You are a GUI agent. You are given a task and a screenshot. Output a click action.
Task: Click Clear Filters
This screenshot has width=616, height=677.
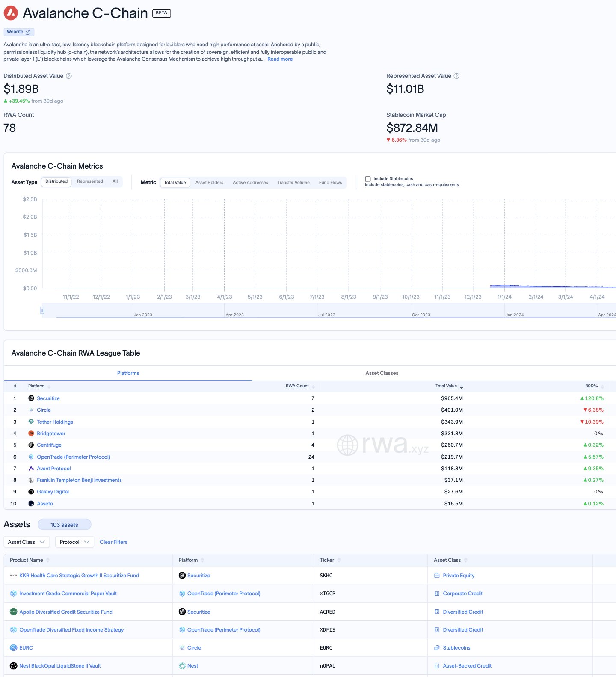(x=113, y=542)
